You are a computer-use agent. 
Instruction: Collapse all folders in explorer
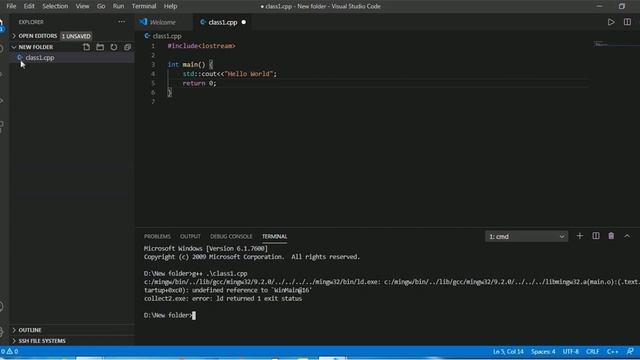pos(127,47)
